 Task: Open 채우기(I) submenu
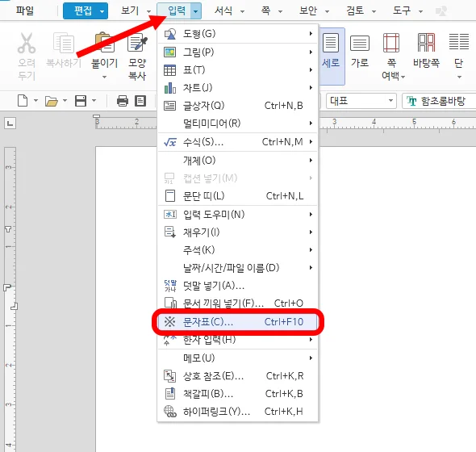tap(238, 232)
